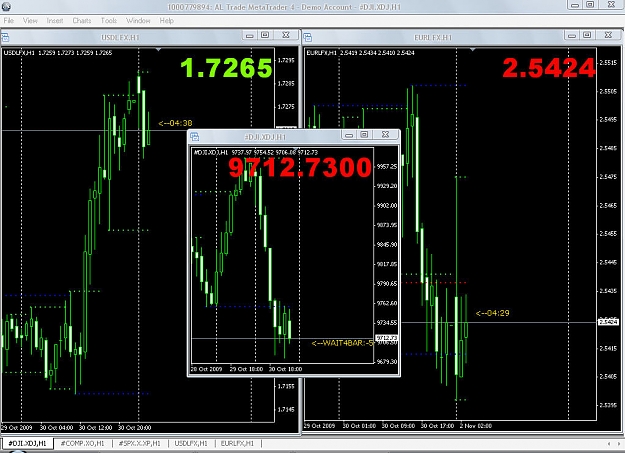The height and width of the screenshot is (453, 625).
Task: Click the green 1.7265 price label
Action: (x=226, y=68)
